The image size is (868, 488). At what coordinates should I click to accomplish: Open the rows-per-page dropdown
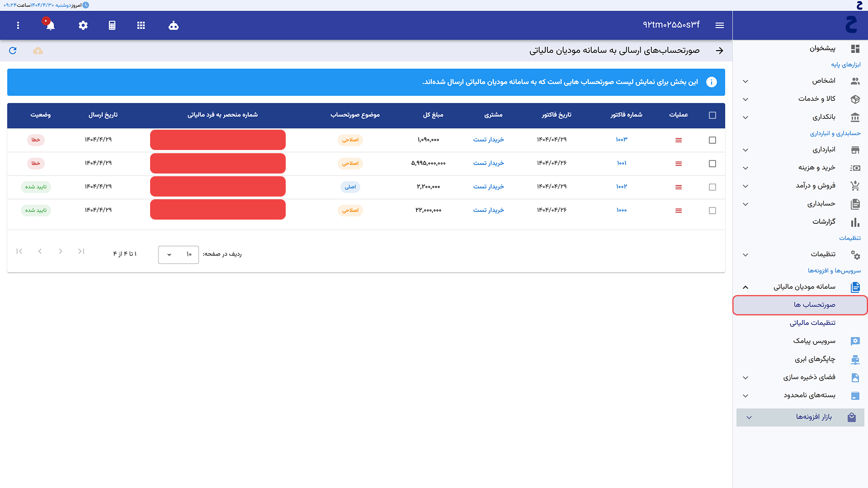(179, 255)
